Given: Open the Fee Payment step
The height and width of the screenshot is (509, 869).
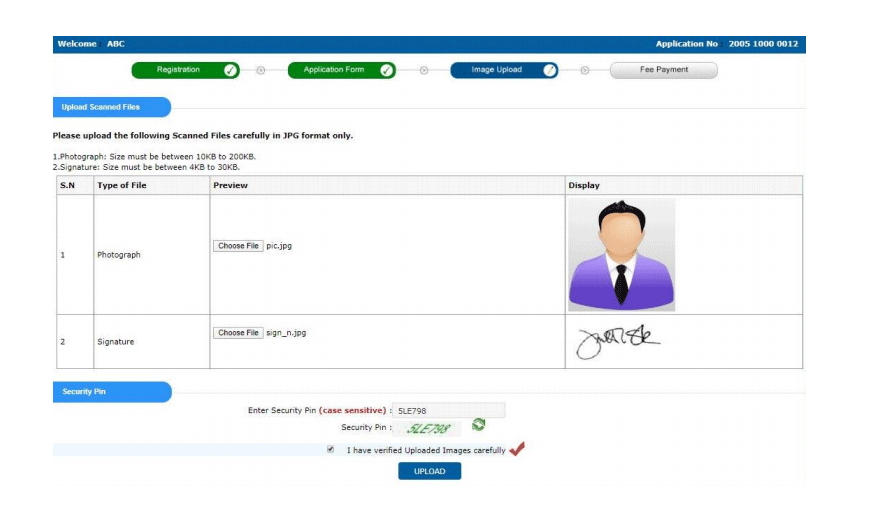Looking at the screenshot, I should pos(664,70).
